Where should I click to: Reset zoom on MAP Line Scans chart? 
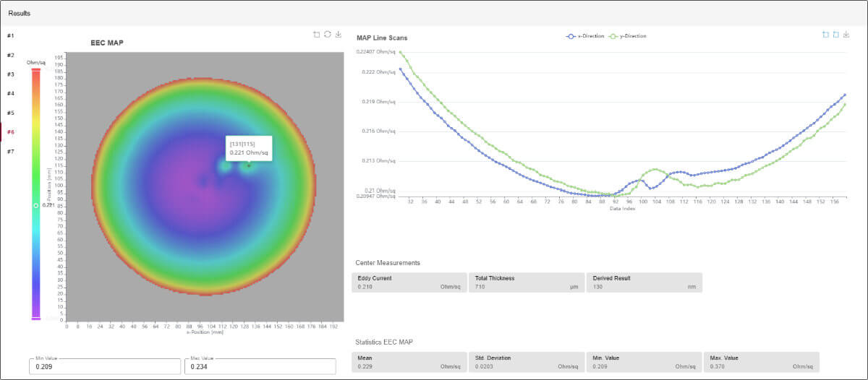click(835, 34)
